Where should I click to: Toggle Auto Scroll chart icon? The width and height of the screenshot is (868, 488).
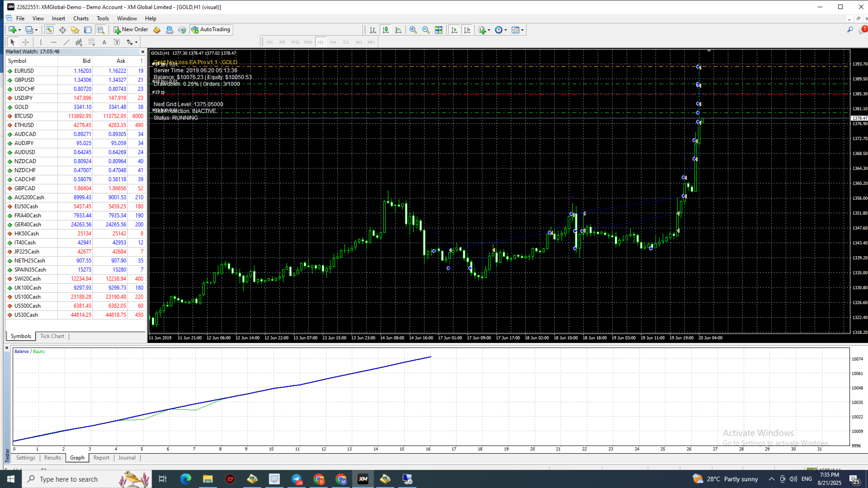coord(454,30)
